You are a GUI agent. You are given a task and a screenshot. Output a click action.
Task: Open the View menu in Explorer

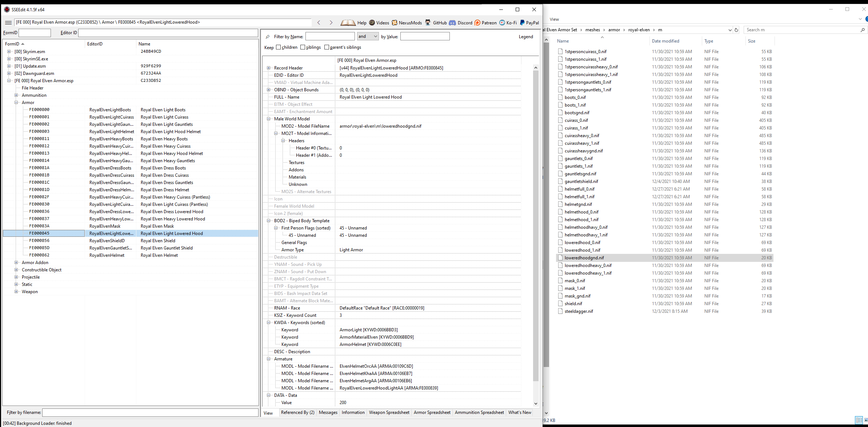(x=554, y=19)
